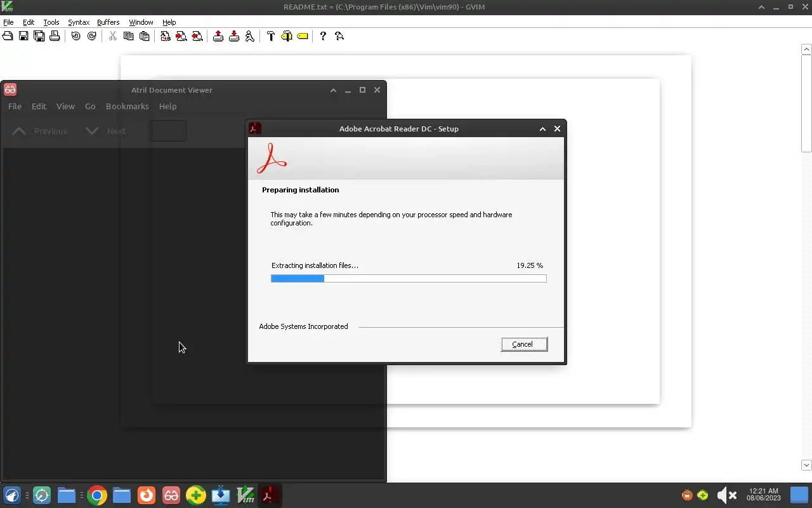The image size is (812, 508).
Task: Click Find Previous icon in GVIM toolbar
Action: point(197,36)
